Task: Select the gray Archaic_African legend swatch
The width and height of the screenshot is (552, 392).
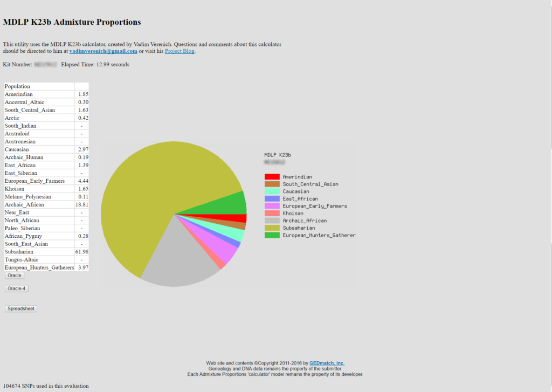Action: 273,221
